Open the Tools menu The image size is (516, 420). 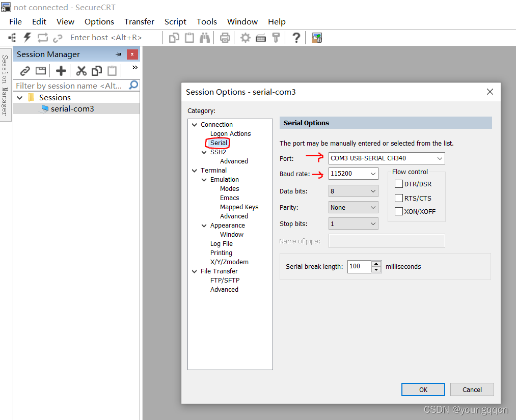(x=207, y=22)
